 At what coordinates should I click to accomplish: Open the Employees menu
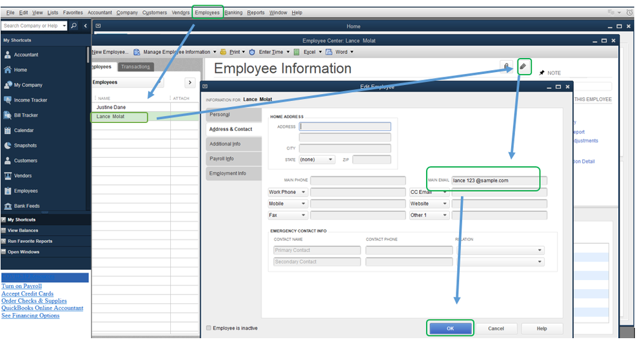pyautogui.click(x=208, y=12)
